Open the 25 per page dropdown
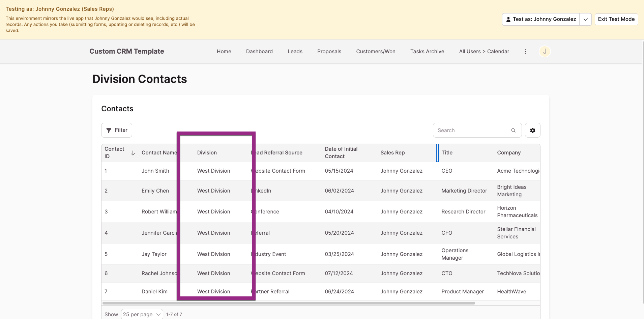The height and width of the screenshot is (319, 644). pos(142,314)
